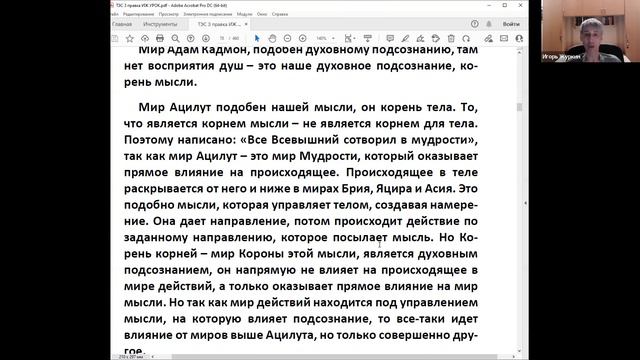640x360 pixels.
Task: Open the notifications bell
Action: tap(489, 24)
